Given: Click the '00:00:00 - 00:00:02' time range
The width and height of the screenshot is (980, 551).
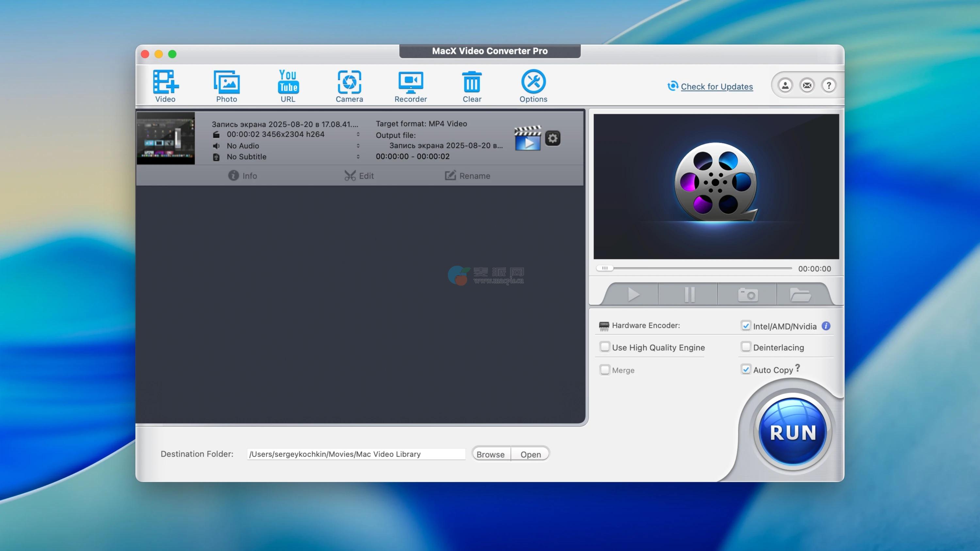Looking at the screenshot, I should 412,156.
